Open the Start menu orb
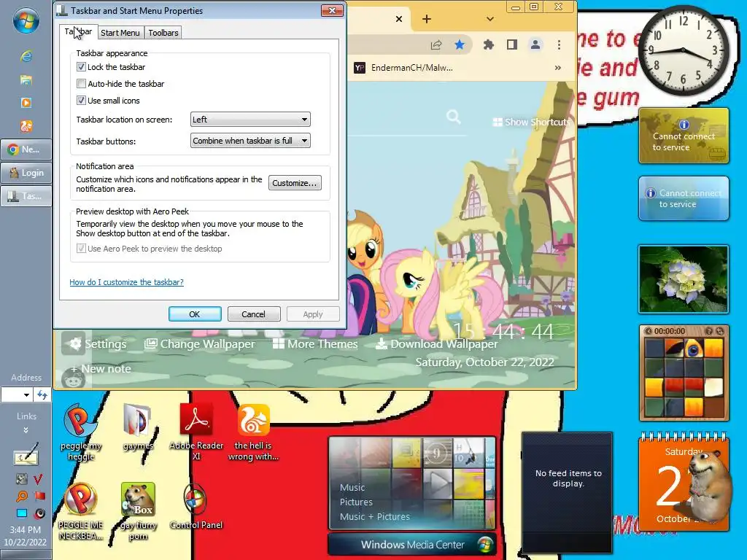The image size is (747, 560). (26, 20)
